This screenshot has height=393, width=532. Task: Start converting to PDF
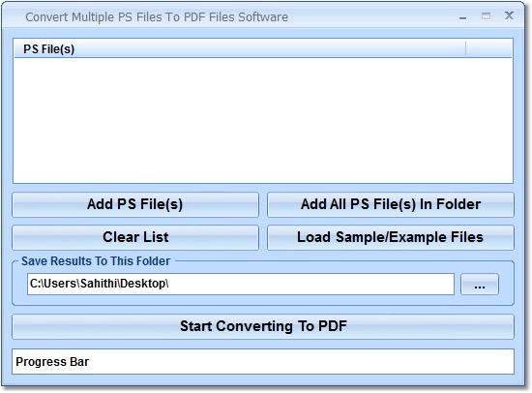point(263,326)
